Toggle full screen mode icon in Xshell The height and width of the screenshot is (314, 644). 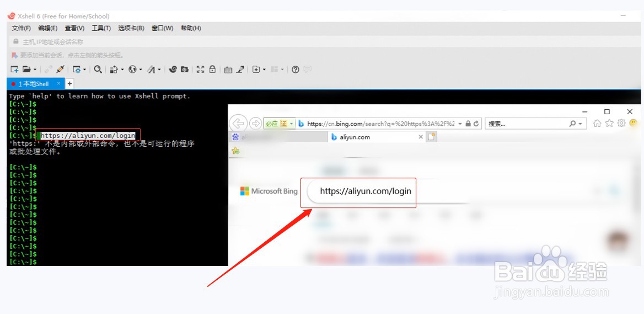click(x=201, y=70)
